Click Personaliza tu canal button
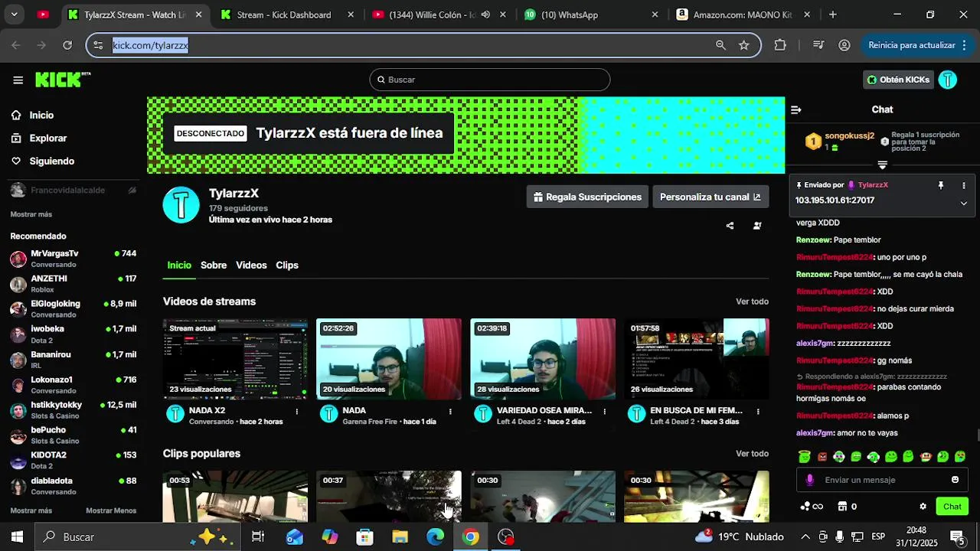The width and height of the screenshot is (980, 551). [710, 197]
